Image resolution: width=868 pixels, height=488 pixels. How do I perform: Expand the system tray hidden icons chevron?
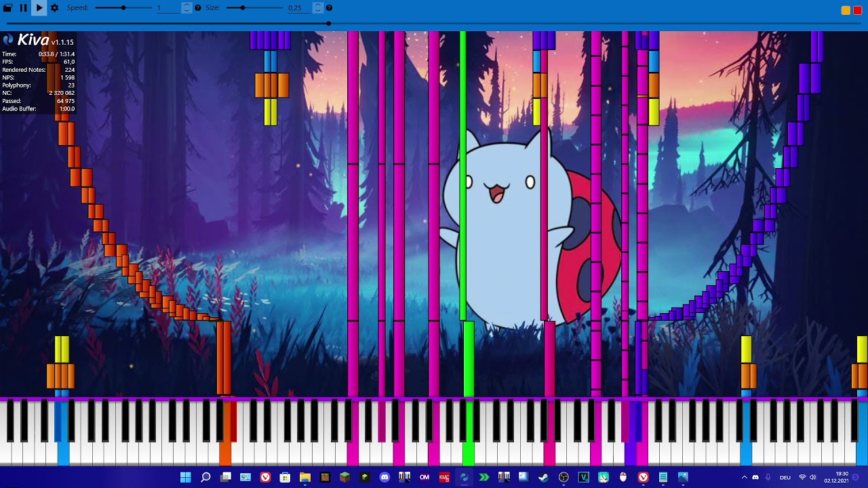pos(744,477)
